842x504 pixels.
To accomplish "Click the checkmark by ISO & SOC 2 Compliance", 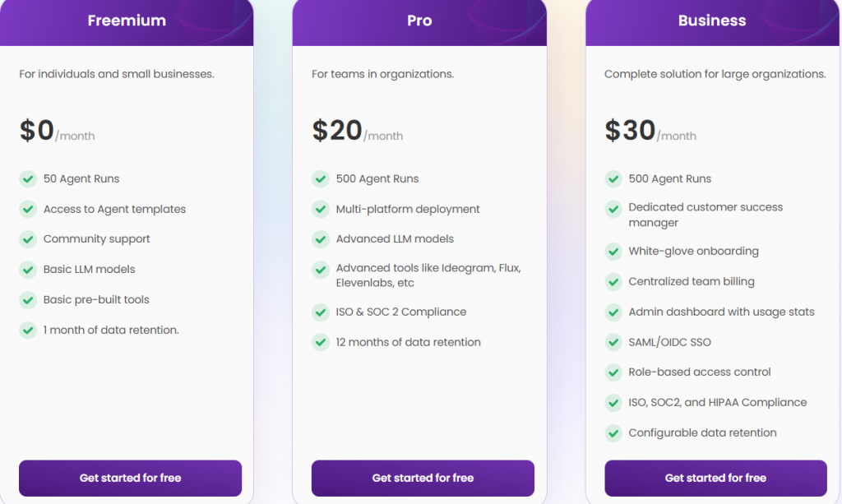I will tap(321, 312).
